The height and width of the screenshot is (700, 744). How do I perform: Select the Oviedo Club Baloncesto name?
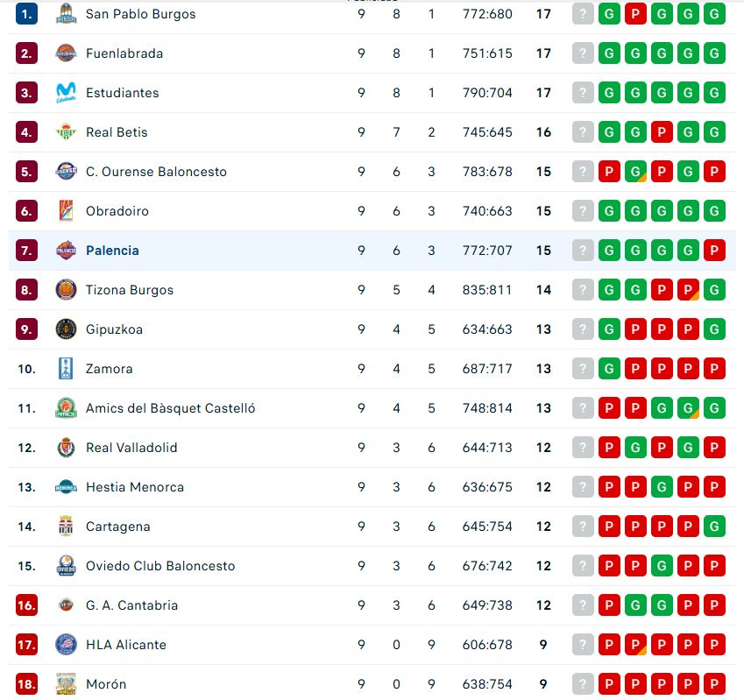click(x=160, y=566)
